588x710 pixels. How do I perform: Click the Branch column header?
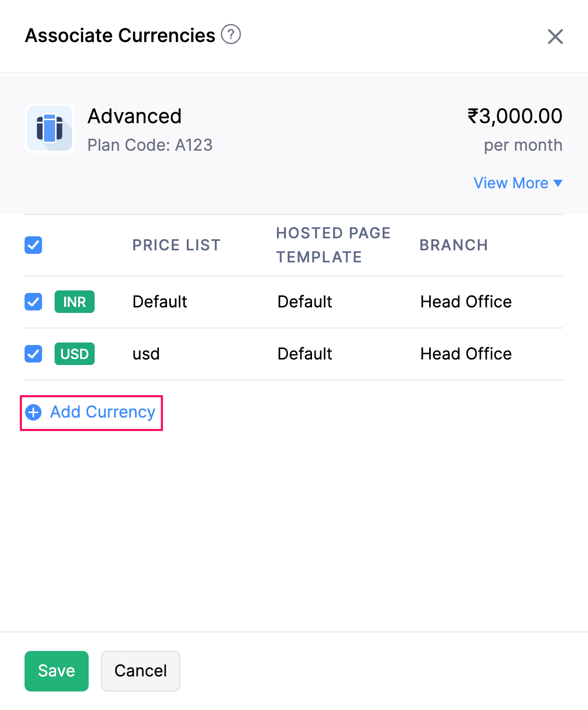pos(453,245)
